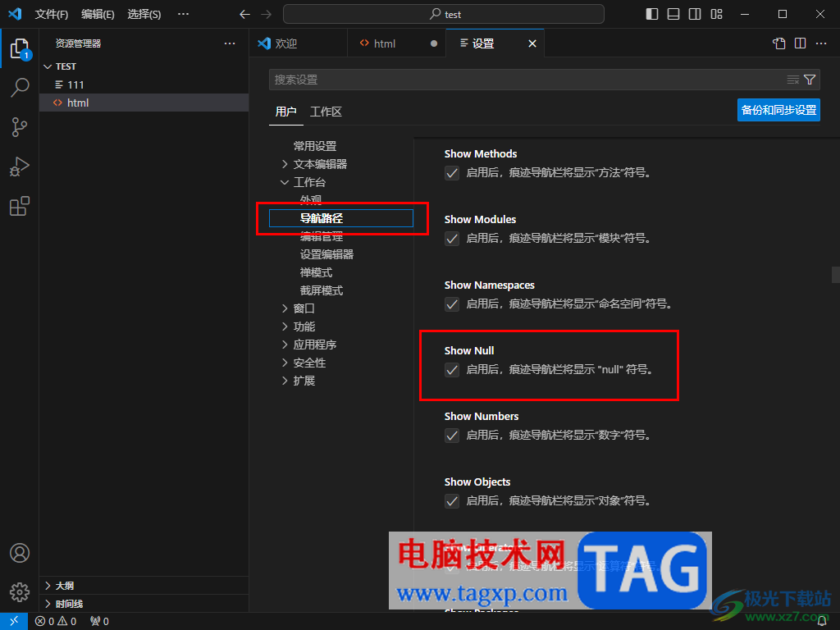Select 常用设置 in the settings tree
This screenshot has height=630, width=840.
point(315,146)
